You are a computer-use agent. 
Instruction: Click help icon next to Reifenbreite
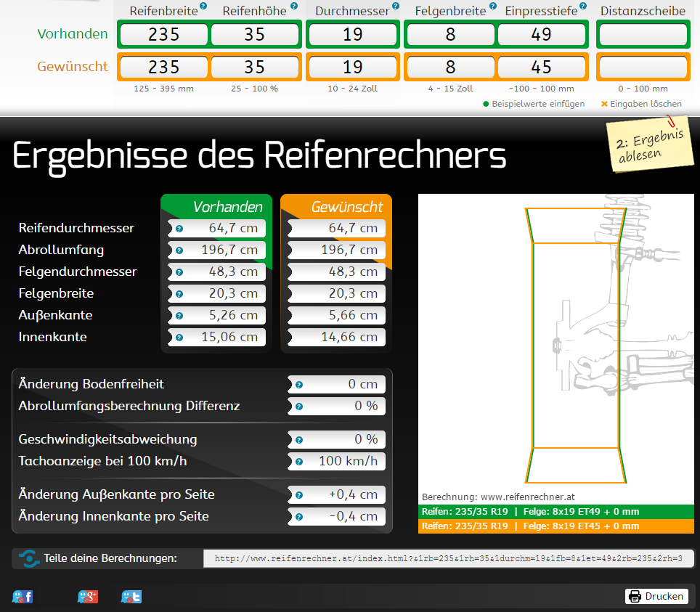click(203, 6)
